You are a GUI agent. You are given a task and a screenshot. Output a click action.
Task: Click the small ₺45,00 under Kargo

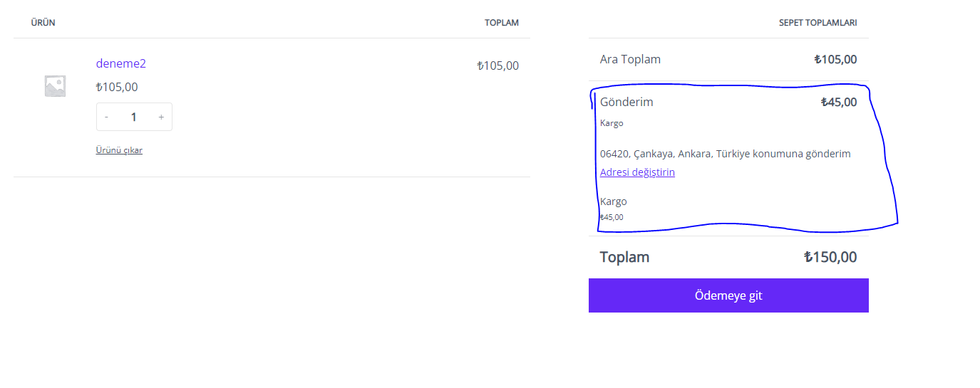[x=612, y=217]
